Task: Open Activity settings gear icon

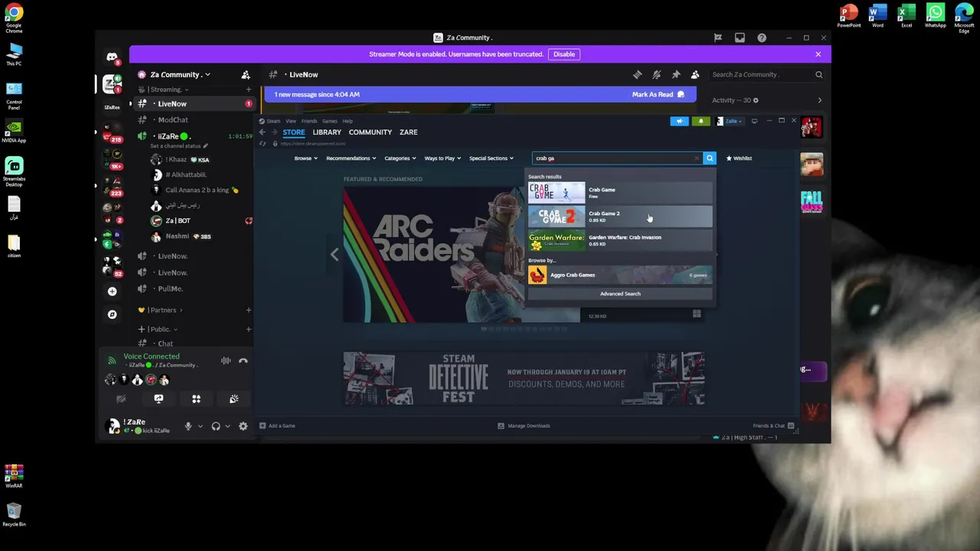Action: click(x=756, y=100)
